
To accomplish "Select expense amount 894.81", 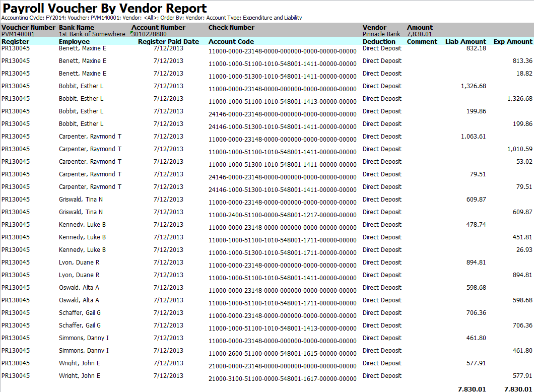I will 522,275.
